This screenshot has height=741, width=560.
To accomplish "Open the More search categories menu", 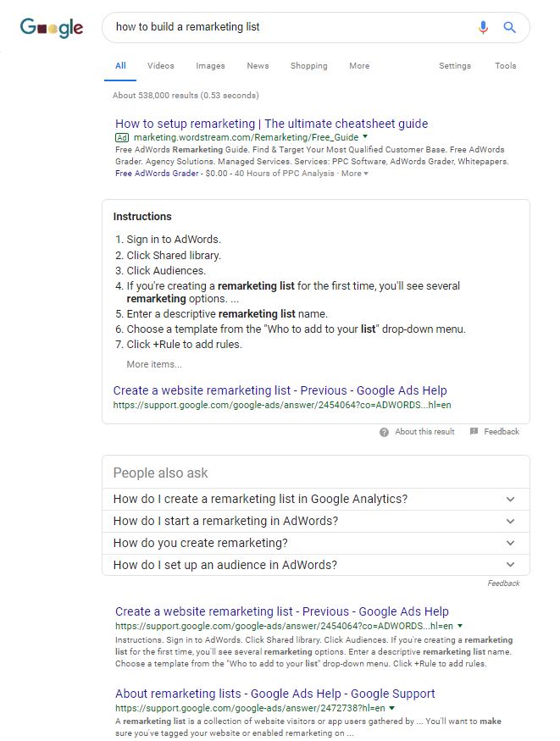I will [359, 66].
